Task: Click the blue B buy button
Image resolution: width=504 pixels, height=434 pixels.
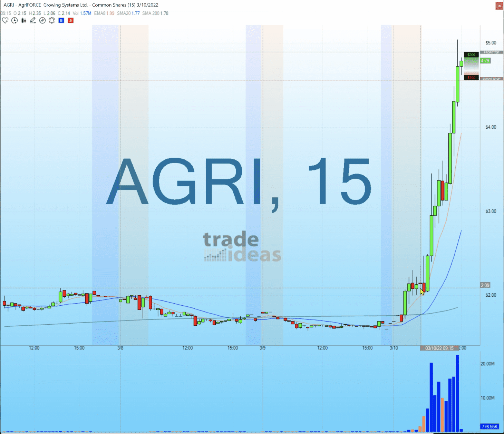Action: click(61, 20)
